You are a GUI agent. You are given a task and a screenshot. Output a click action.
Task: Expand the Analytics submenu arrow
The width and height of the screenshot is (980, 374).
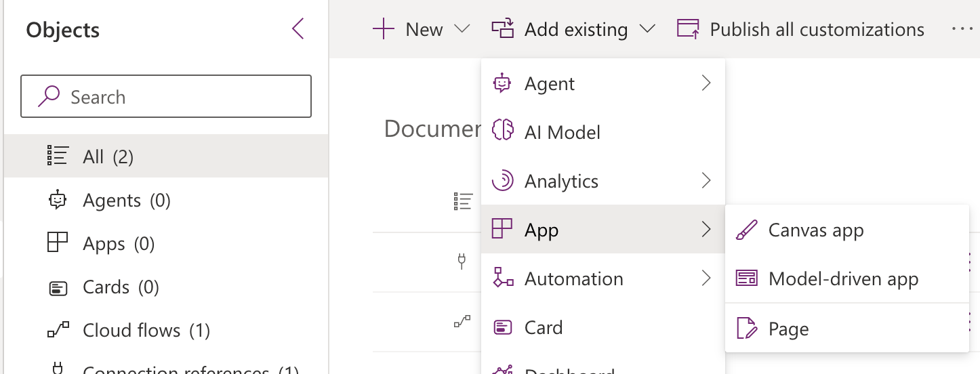[x=706, y=181]
